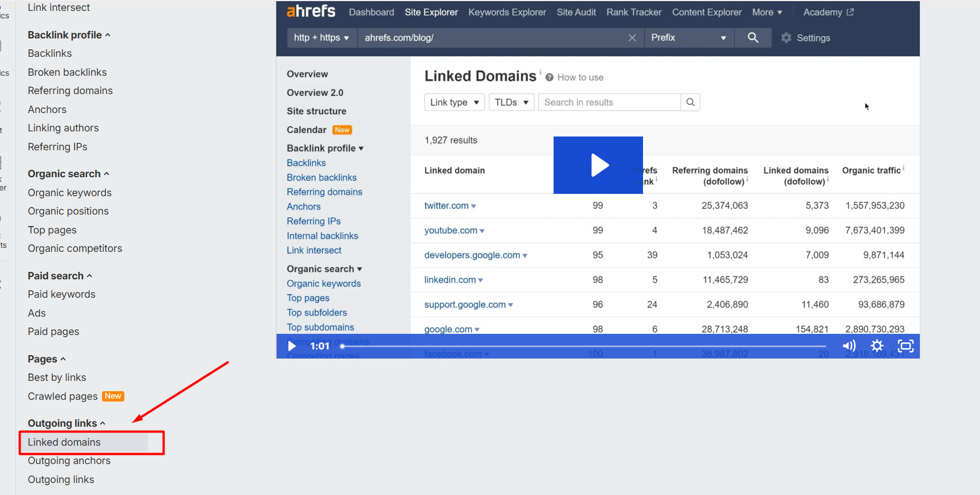Sort by Organic traffic column header
The height and width of the screenshot is (495, 980).
[x=871, y=170]
